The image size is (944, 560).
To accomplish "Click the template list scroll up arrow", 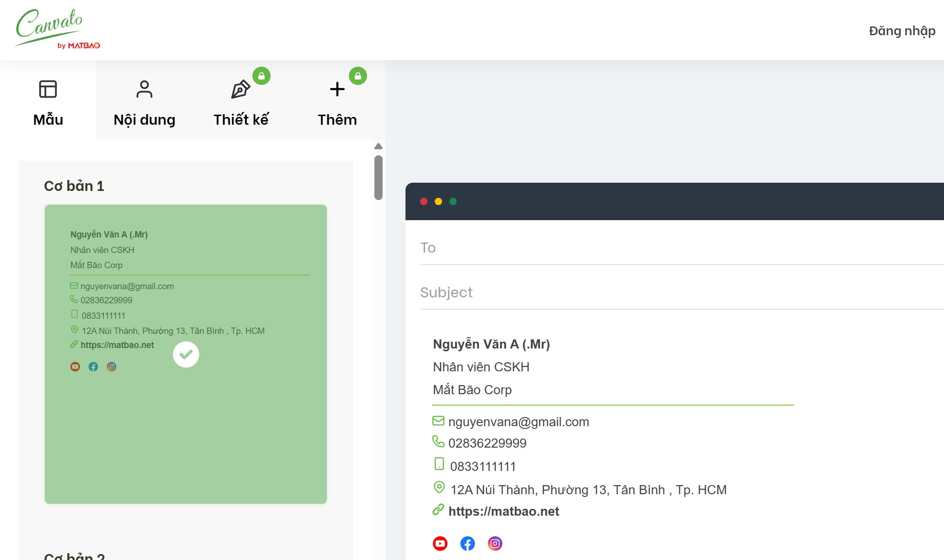I will (378, 147).
